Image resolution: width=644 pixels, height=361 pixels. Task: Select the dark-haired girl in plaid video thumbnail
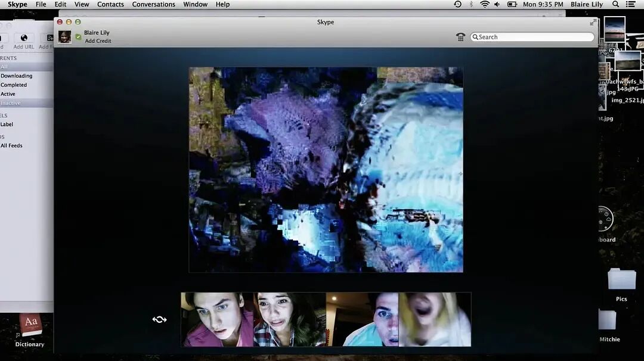point(290,319)
